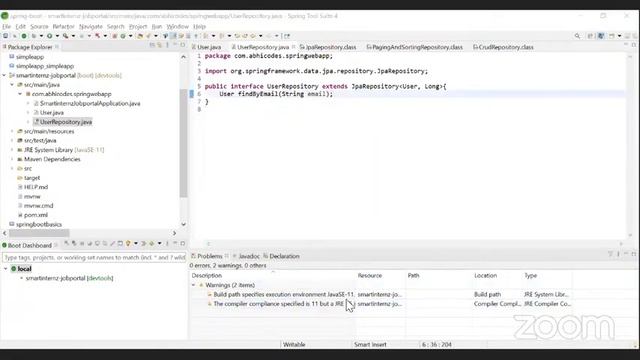The image size is (640, 360).
Task: Click the green Run toolbar button
Action: coord(49,36)
